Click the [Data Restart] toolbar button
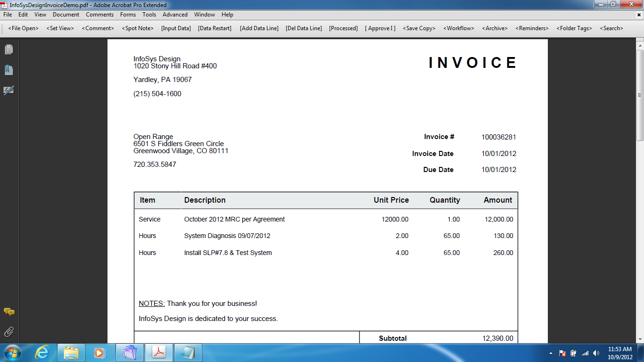The image size is (644, 362). pos(215,28)
